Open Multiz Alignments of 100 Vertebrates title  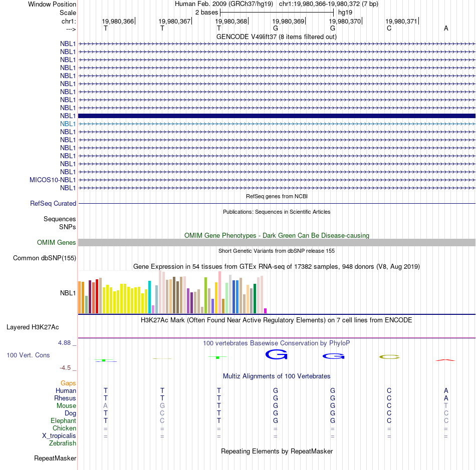(x=277, y=376)
